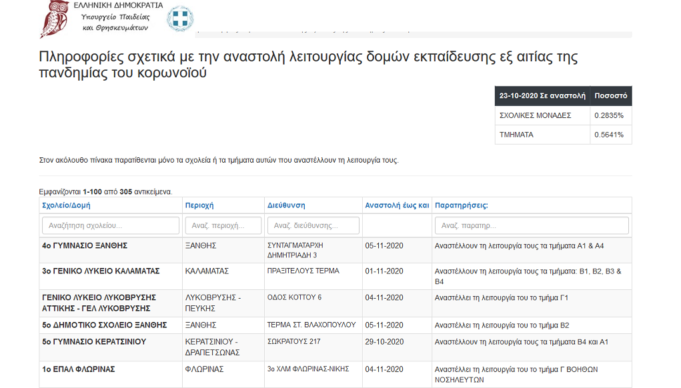Click the ΛΥΚΟΒΡΥΣΗΣ row date 04-11-2020

pos(384,298)
